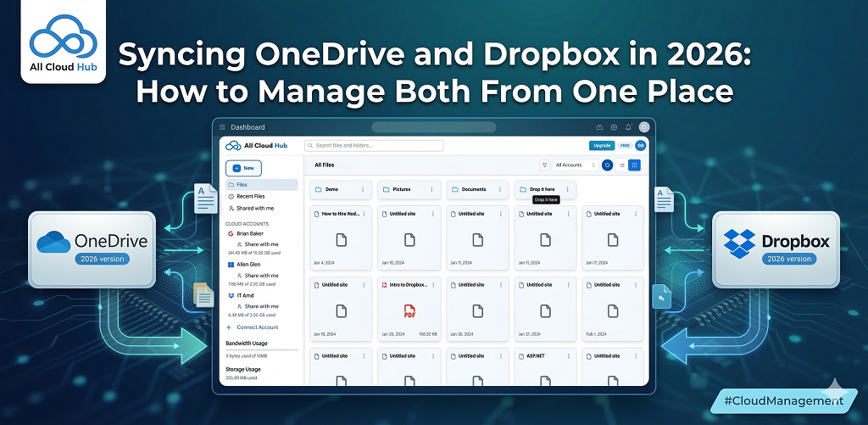Click the Dashboard title text
This screenshot has width=868, height=425.
click(x=248, y=127)
